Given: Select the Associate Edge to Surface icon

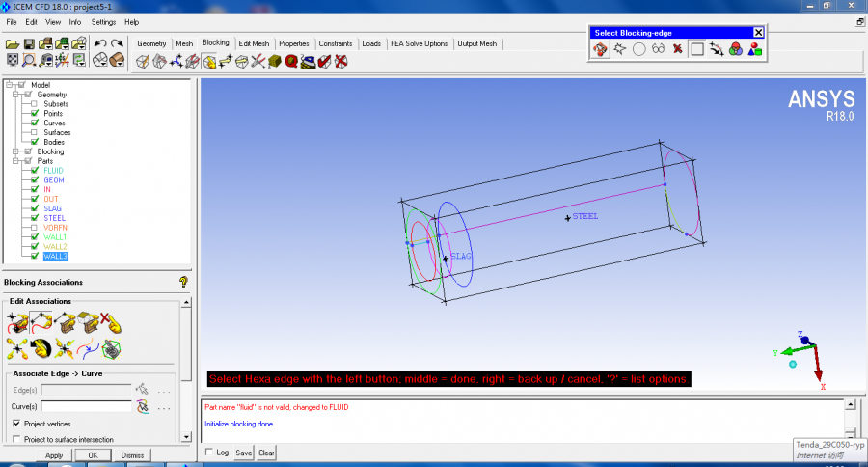Looking at the screenshot, I should (65, 322).
